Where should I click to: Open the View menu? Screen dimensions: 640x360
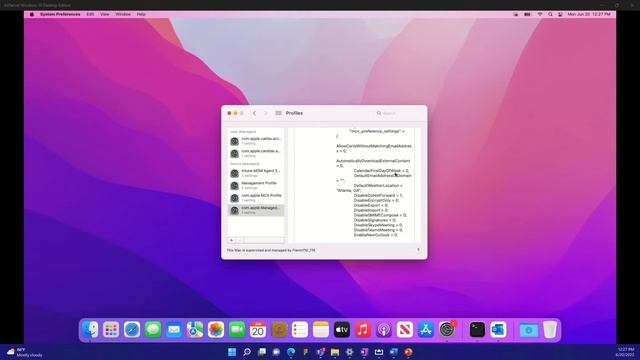[104, 14]
